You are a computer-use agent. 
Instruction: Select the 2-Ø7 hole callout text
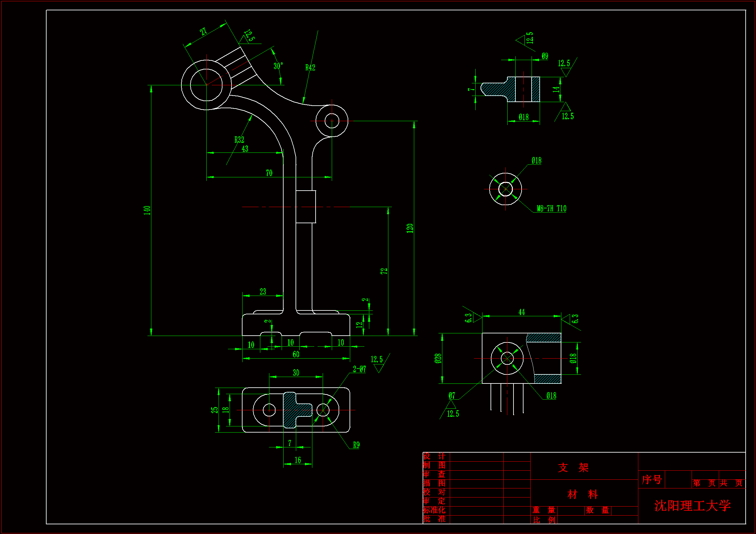(359, 369)
